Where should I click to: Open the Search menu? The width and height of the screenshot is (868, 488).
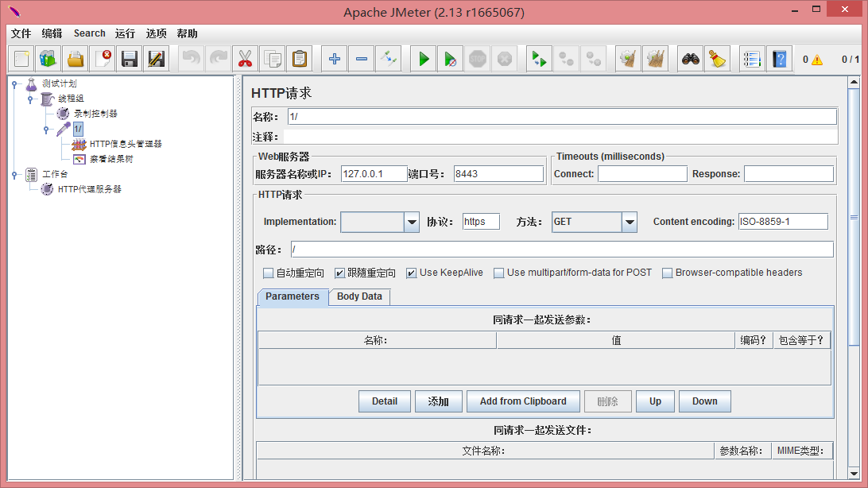(x=90, y=33)
